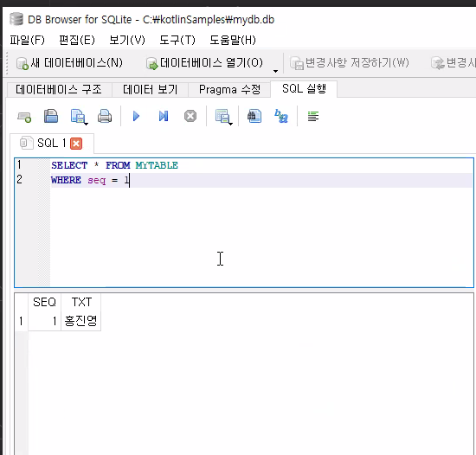Screen dimensions: 476x455
Task: Click the WHERE keyword on line 2
Action: (x=66, y=180)
